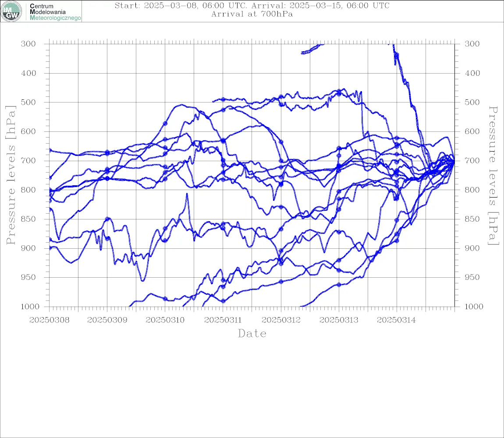This screenshot has height=438, width=504.
Task: Click the left axis 1000 label
Action: 30,307
